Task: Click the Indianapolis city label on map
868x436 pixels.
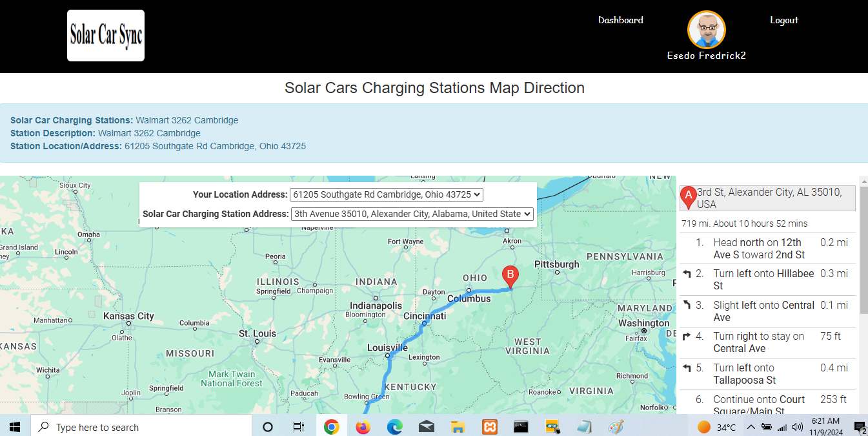Action: pos(376,306)
